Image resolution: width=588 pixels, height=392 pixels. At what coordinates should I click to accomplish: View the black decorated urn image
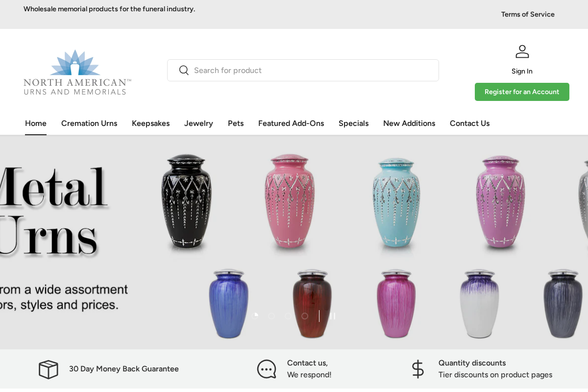point(186,203)
